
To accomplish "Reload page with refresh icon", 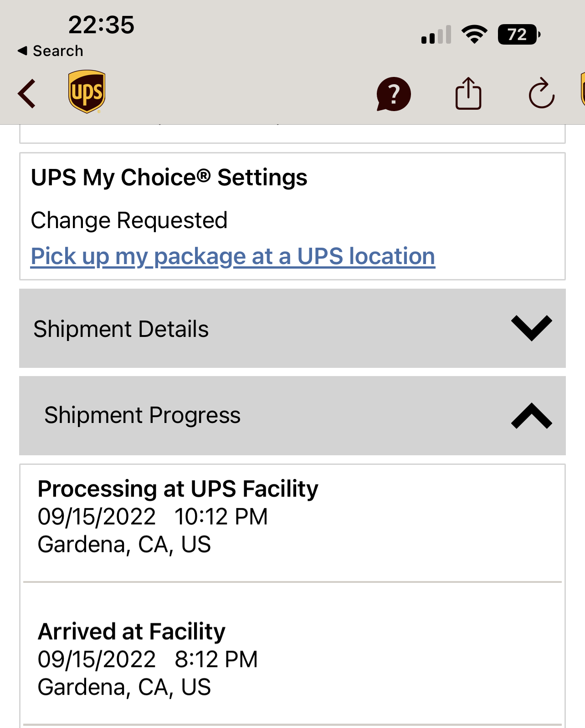I will [x=541, y=94].
